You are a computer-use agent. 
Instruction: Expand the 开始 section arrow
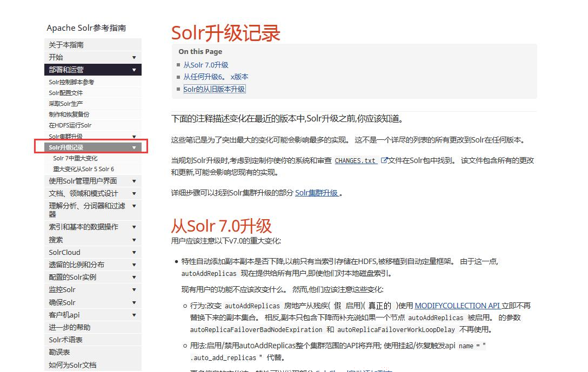[134, 57]
